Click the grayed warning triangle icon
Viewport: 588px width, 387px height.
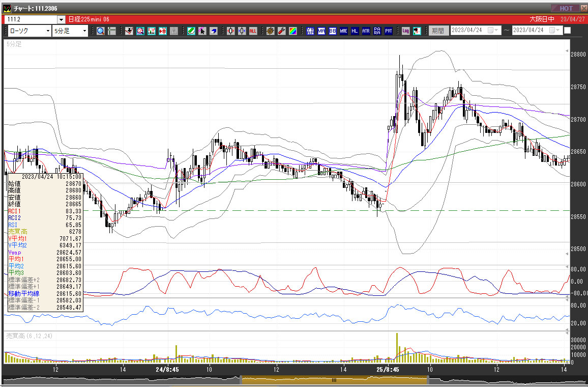tap(173, 31)
